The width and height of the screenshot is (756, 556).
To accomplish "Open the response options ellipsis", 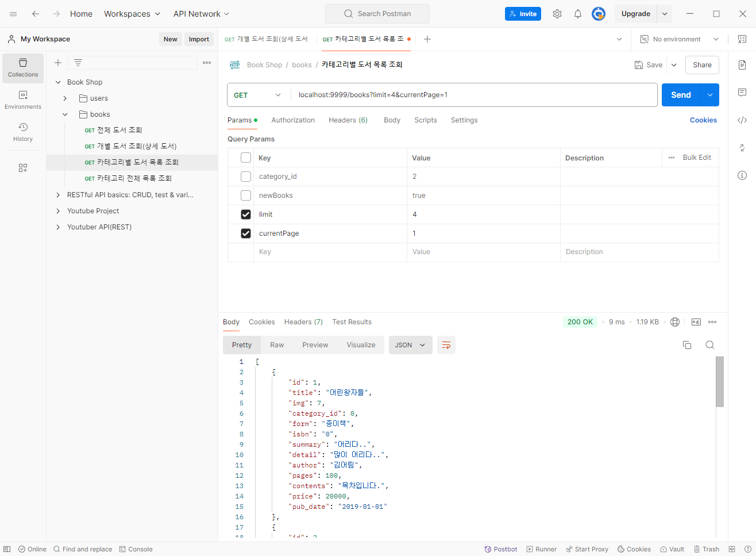I will [x=713, y=322].
